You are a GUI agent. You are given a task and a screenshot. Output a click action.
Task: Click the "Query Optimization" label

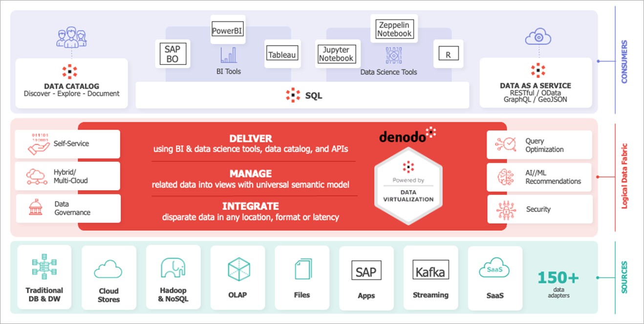545,145
